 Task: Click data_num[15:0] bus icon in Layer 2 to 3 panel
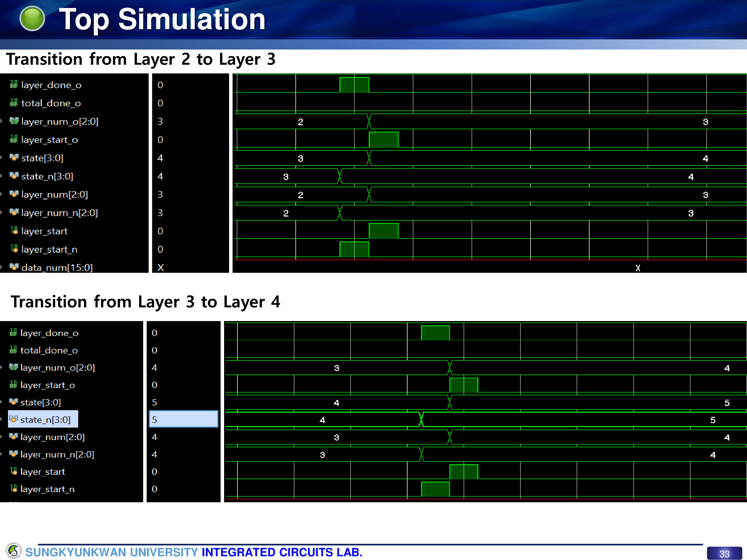[x=14, y=267]
